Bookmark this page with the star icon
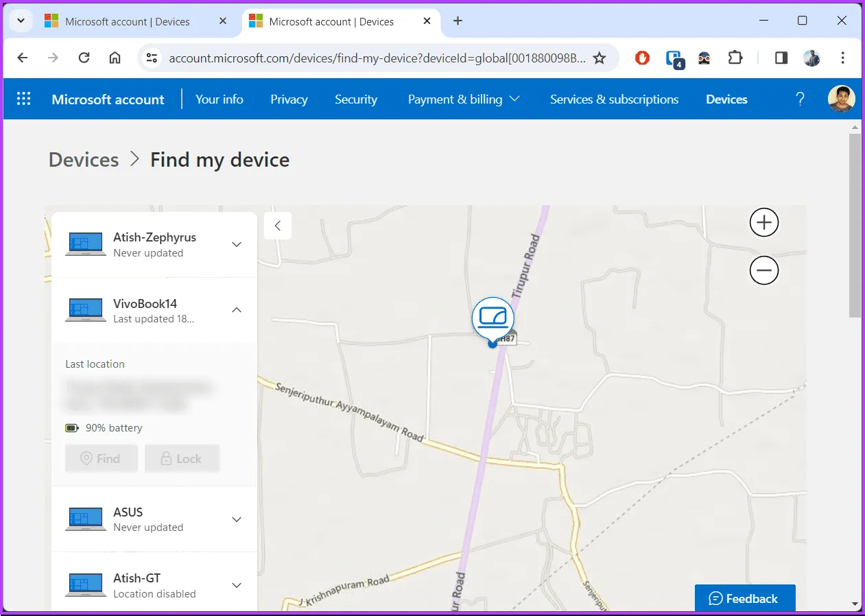Image resolution: width=865 pixels, height=616 pixels. point(599,58)
